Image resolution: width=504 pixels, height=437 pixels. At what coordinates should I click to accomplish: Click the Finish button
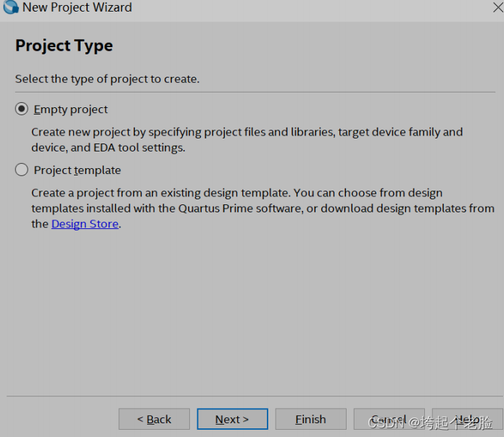[311, 419]
